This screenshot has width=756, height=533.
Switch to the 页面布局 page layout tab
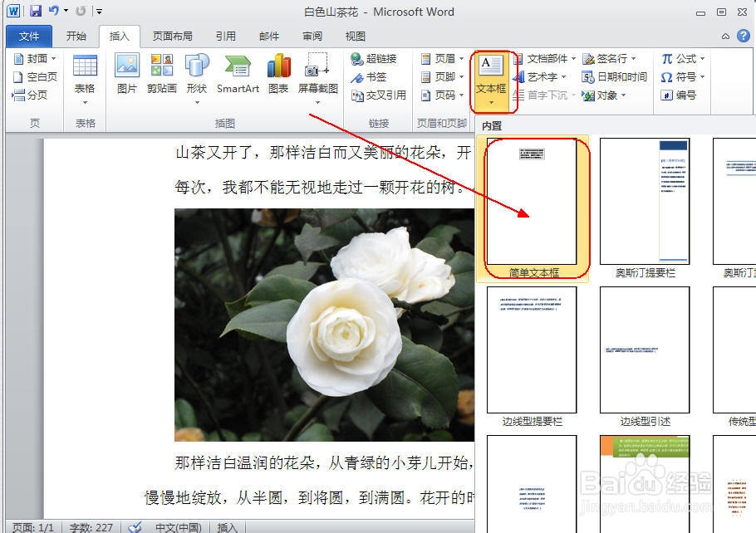[x=172, y=37]
